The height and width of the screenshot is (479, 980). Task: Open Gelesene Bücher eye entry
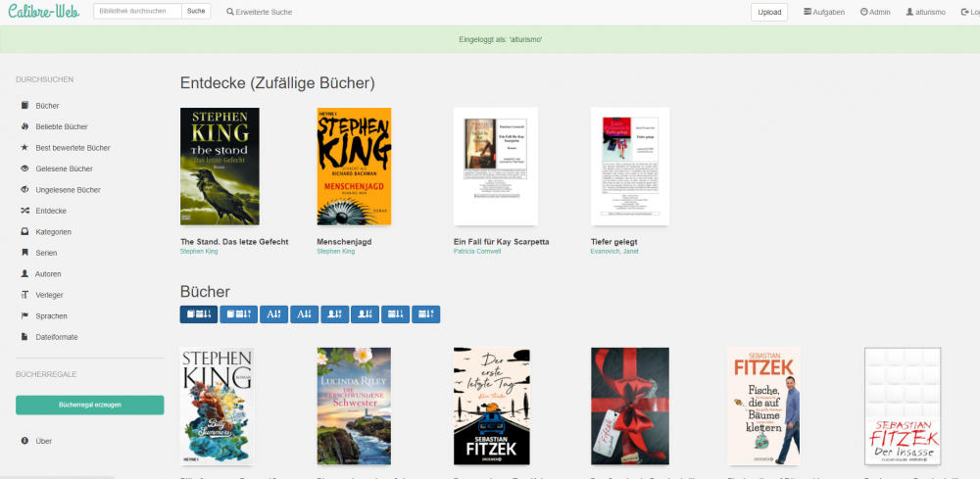(57, 168)
